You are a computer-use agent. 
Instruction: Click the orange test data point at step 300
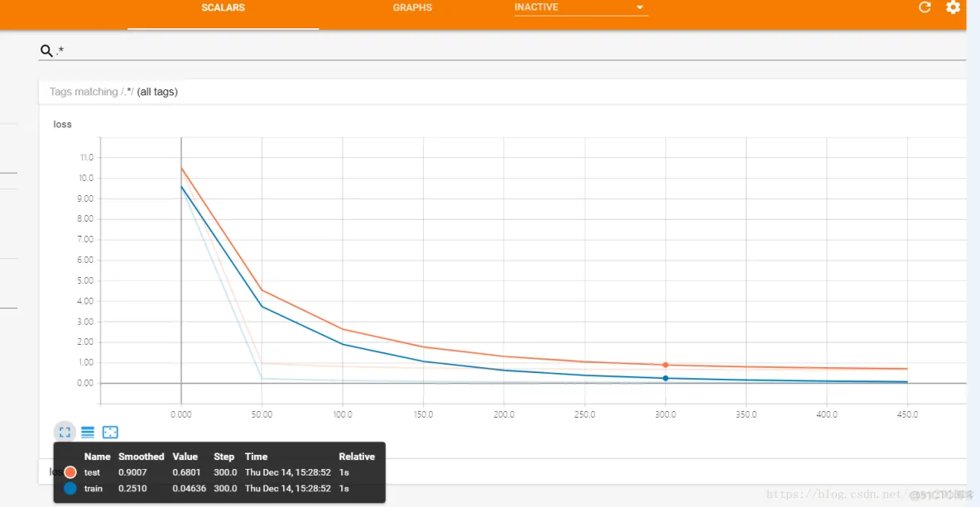[x=665, y=365]
